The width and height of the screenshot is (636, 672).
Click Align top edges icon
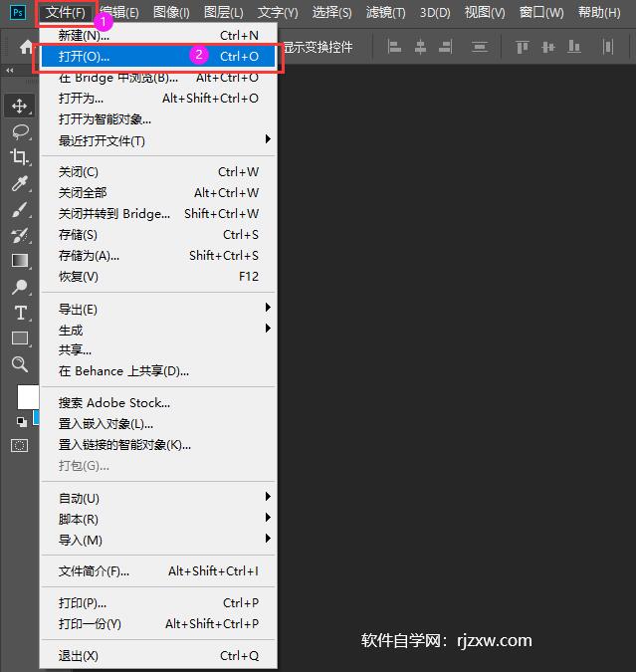click(522, 46)
